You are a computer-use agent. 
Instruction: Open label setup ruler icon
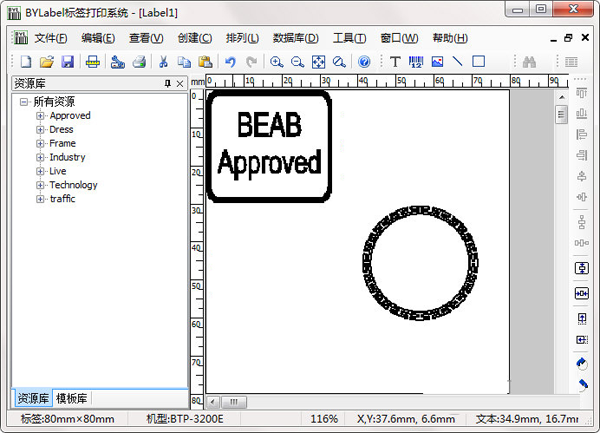coord(92,61)
